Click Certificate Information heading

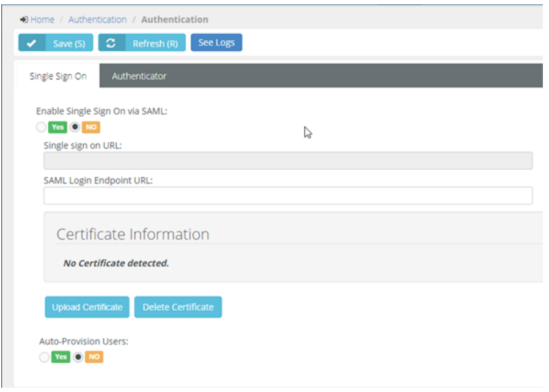coord(133,234)
